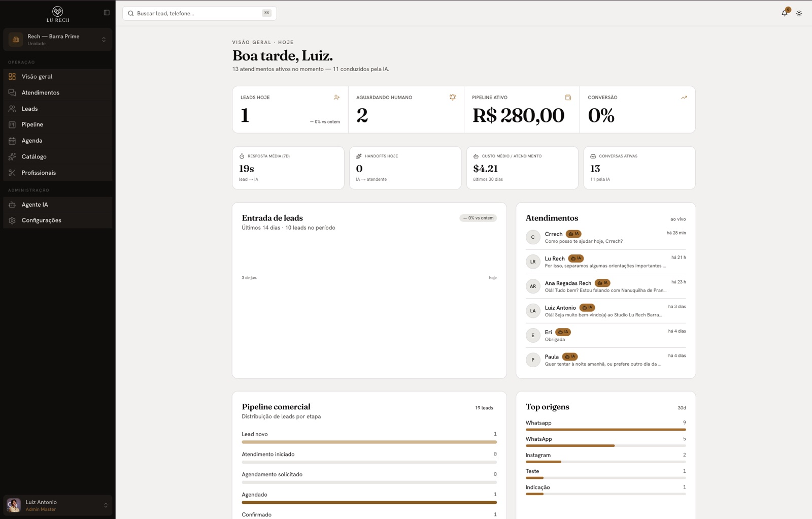Click the Lu Rech logo
The width and height of the screenshot is (812, 519).
(x=58, y=14)
